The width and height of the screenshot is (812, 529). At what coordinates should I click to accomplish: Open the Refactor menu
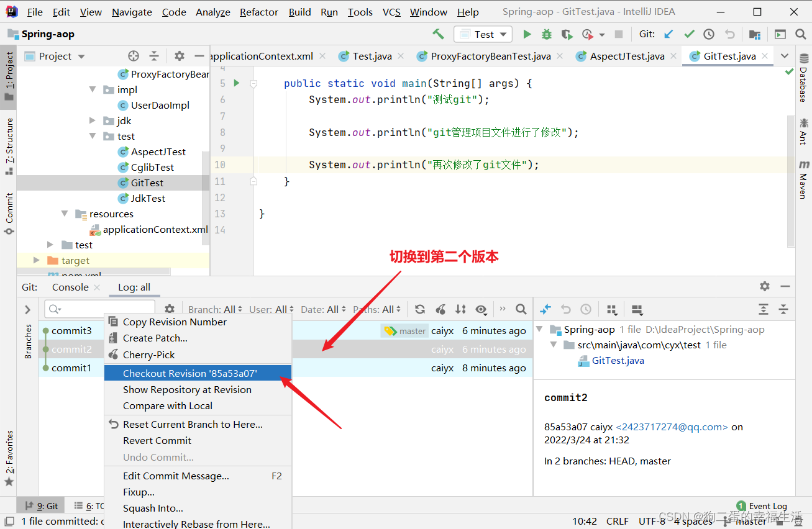tap(259, 12)
